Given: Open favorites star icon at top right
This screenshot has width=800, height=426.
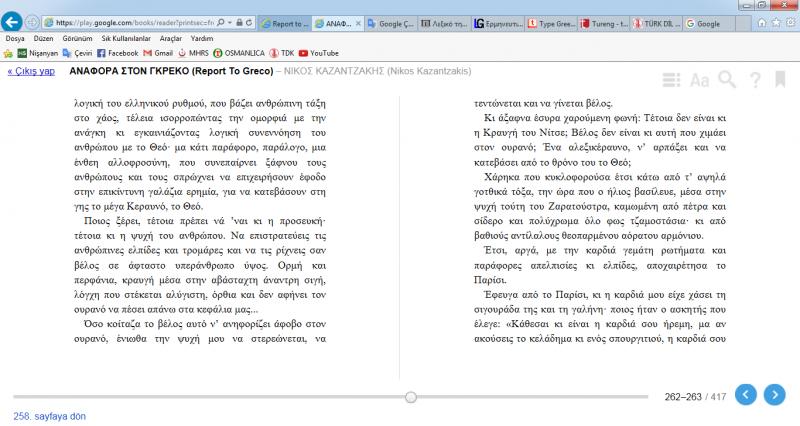Looking at the screenshot, I should click(776, 23).
